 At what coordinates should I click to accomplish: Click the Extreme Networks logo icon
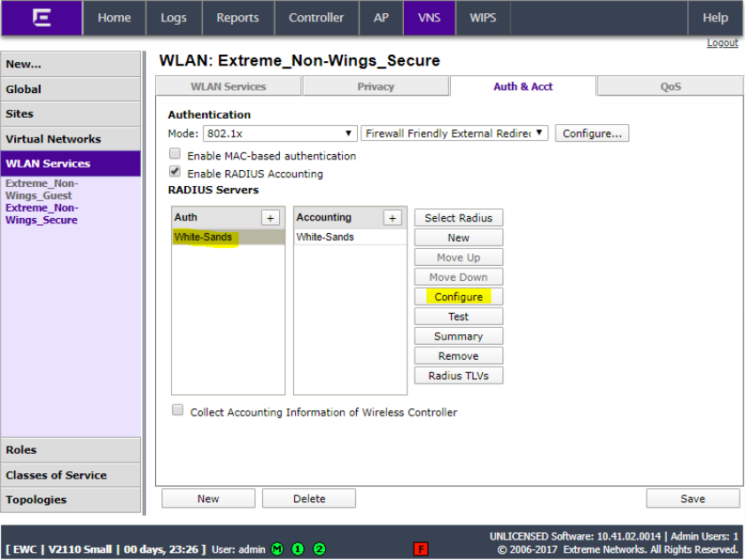pos(42,18)
